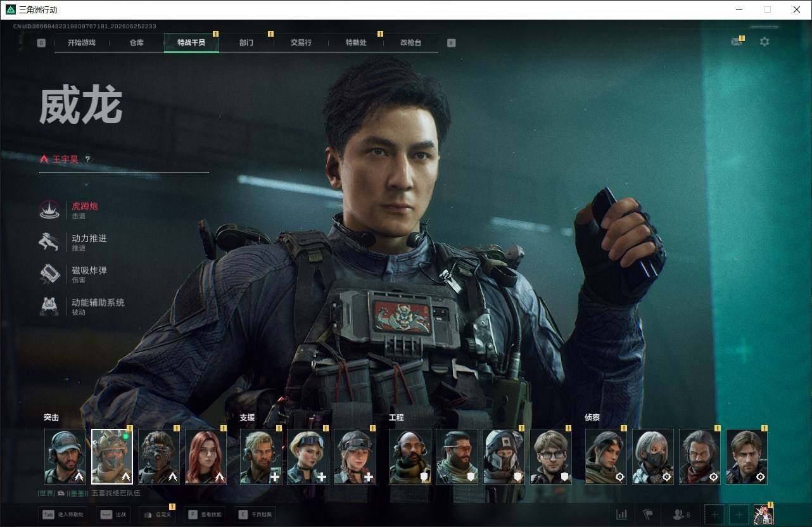Go to the 部门 tab
The height and width of the screenshot is (527, 812).
click(x=246, y=42)
